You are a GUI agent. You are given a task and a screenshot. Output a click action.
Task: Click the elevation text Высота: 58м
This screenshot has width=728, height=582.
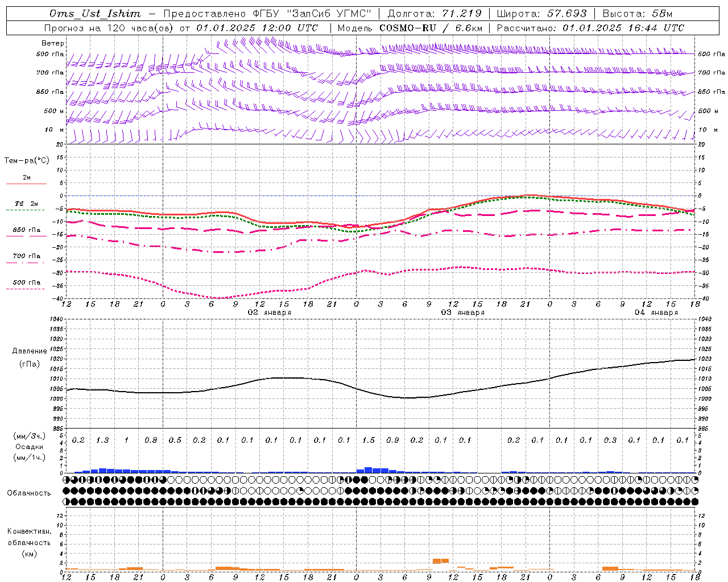point(638,14)
